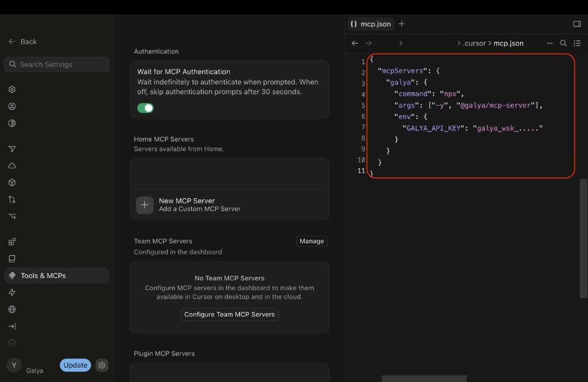588x382 pixels.
Task: Click the Authentication section heading
Action: click(156, 51)
